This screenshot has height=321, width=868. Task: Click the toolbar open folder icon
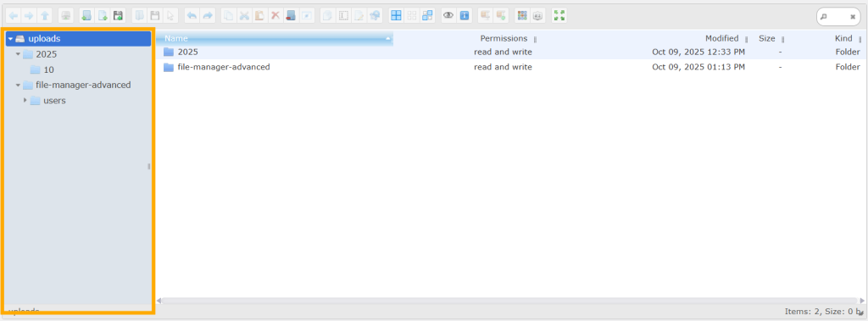point(140,16)
